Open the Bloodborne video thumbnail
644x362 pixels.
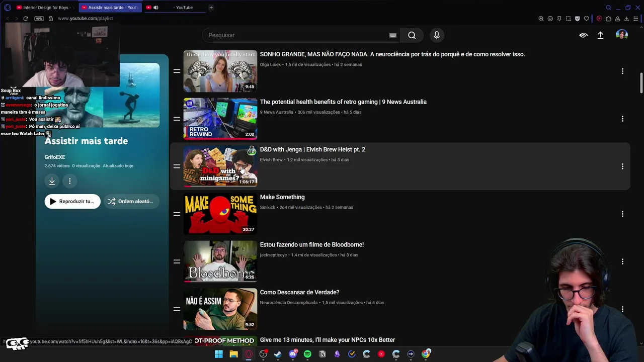(x=220, y=261)
